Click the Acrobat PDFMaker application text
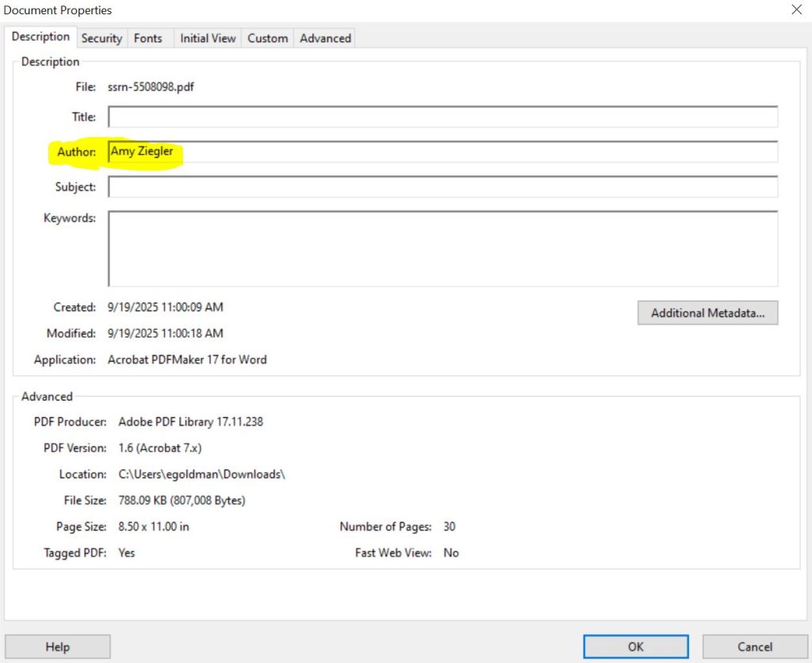The width and height of the screenshot is (812, 663). coord(187,360)
